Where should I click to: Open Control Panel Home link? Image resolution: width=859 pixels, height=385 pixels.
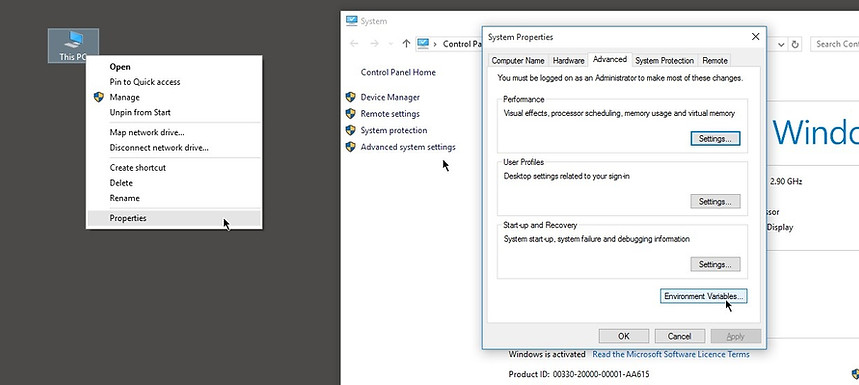point(398,72)
